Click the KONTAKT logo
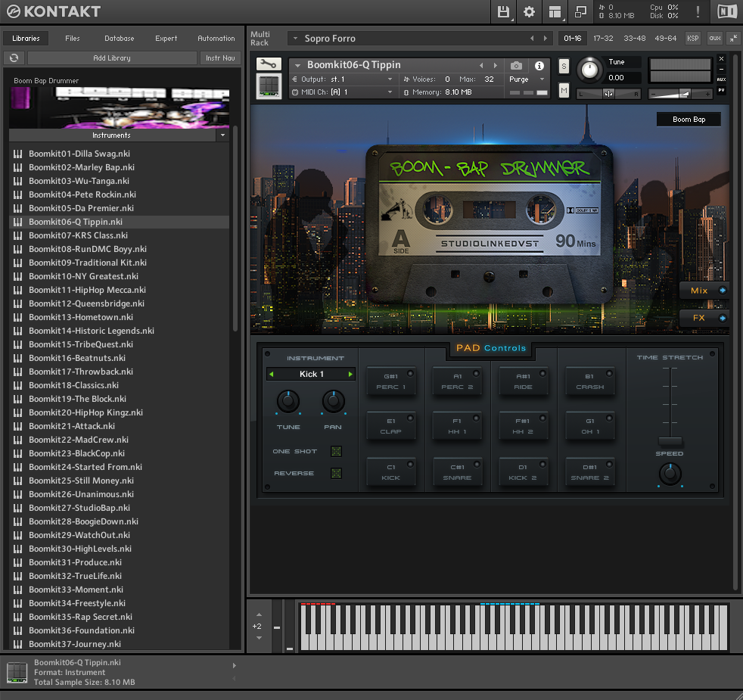The image size is (743, 700). click(x=54, y=11)
